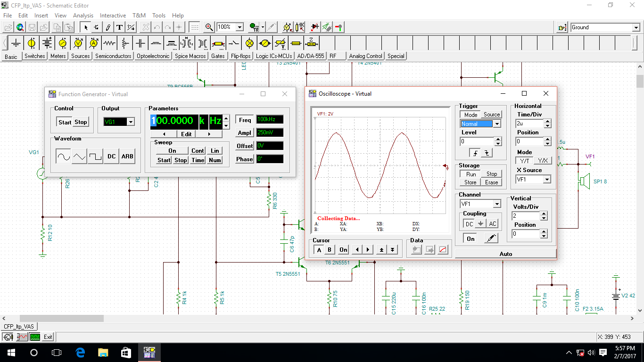Insert a Resistor from the component toolbar
644x362 pixels.
pyautogui.click(x=109, y=43)
